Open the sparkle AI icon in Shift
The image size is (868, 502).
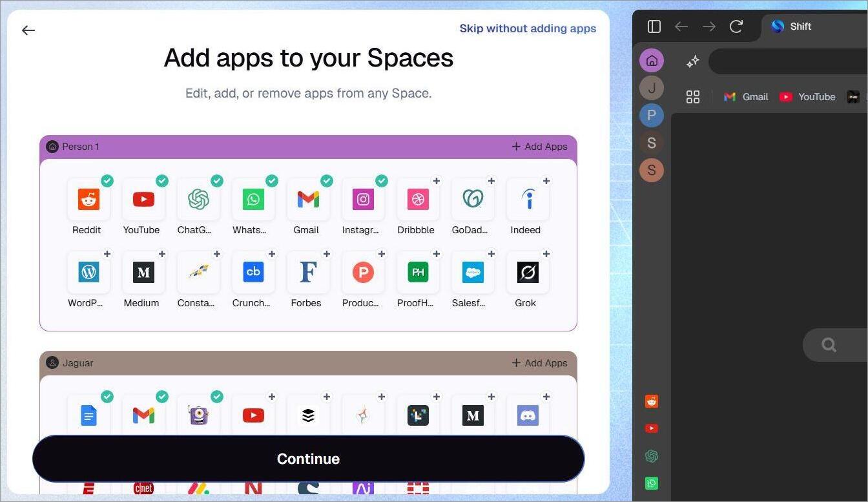tap(693, 61)
